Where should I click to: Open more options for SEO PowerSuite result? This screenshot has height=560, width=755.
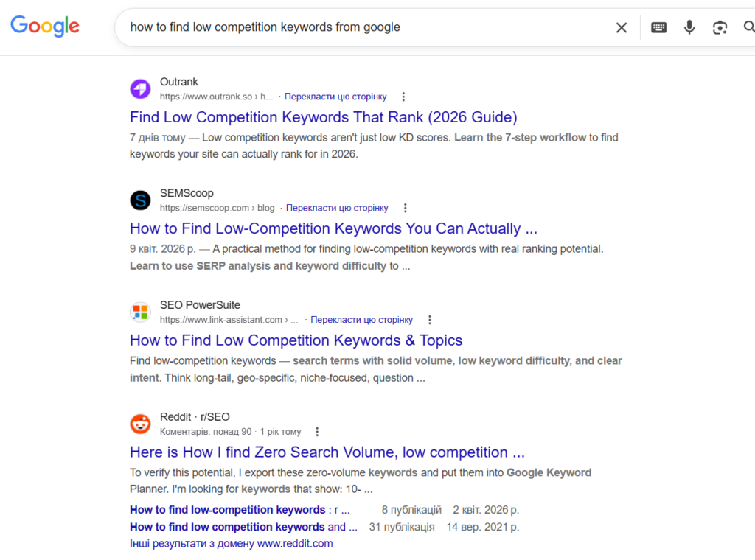pyautogui.click(x=430, y=320)
